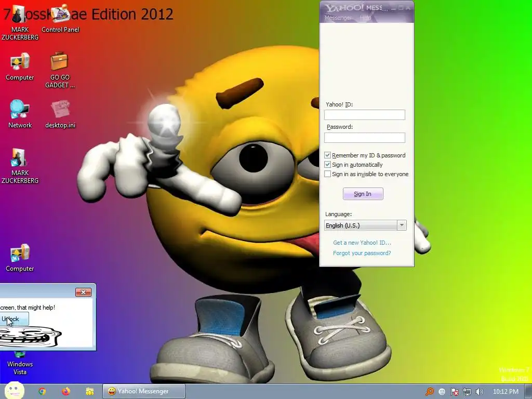This screenshot has height=399, width=532.
Task: Click the Unlock button in the popup
Action: 13,319
